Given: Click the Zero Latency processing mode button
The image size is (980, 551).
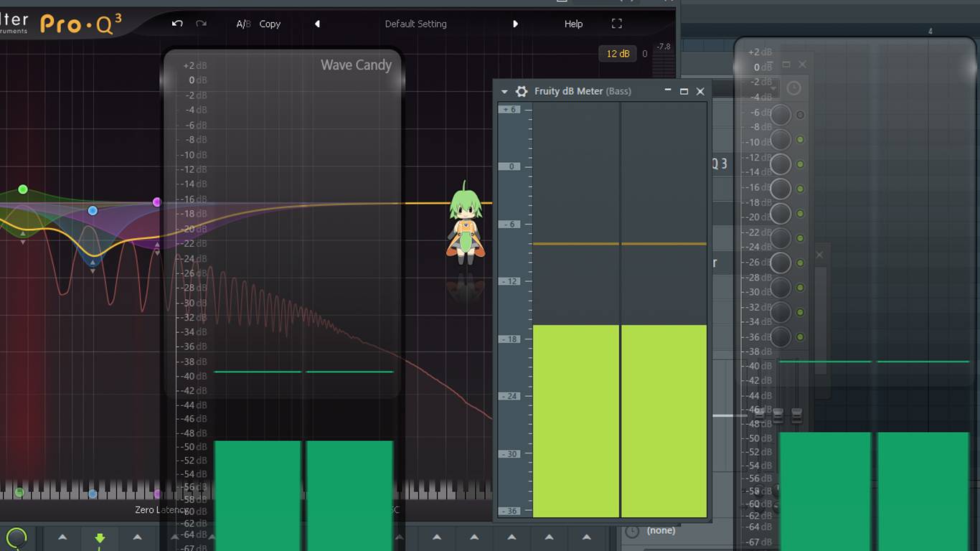Looking at the screenshot, I should [162, 509].
